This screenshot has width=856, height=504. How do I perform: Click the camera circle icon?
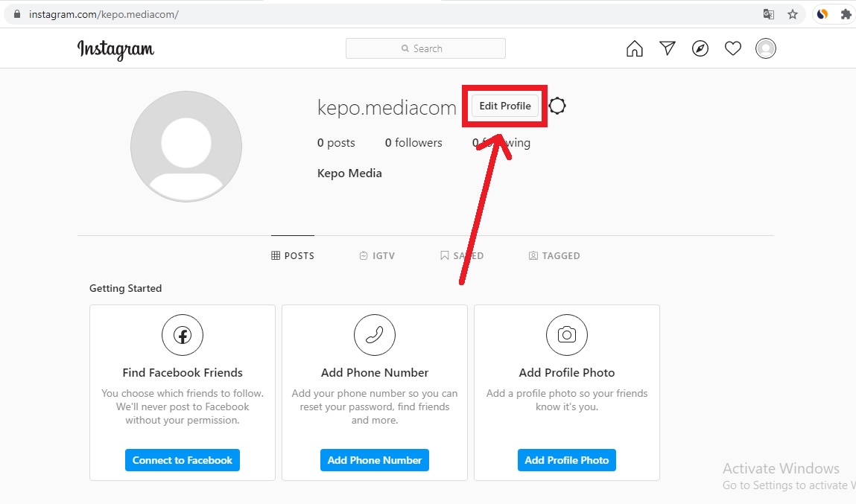coord(567,335)
